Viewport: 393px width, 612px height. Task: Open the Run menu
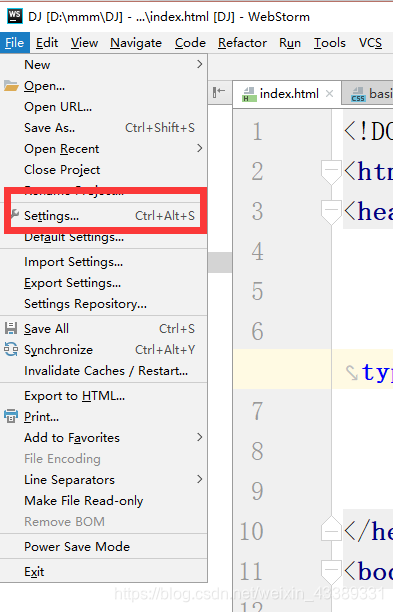[290, 43]
